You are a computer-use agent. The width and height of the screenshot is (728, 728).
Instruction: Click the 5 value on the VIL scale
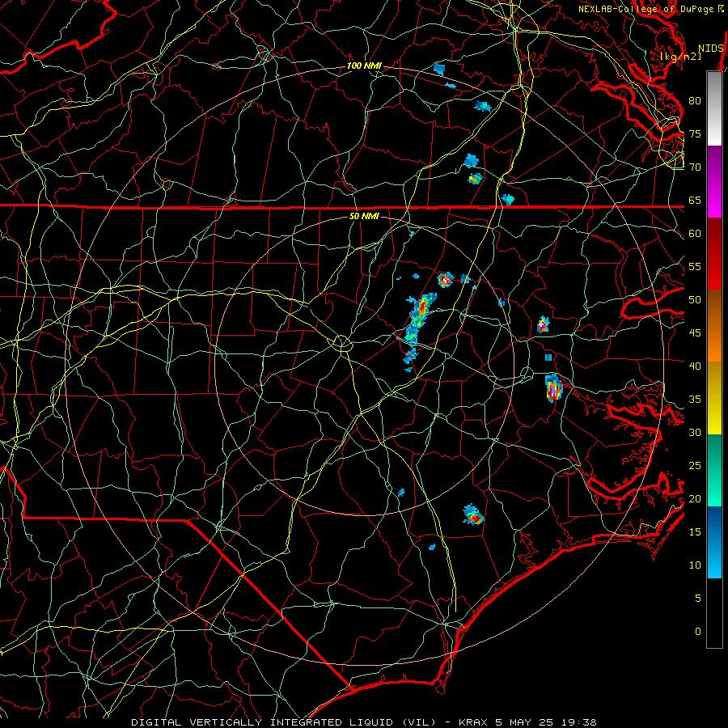[698, 599]
